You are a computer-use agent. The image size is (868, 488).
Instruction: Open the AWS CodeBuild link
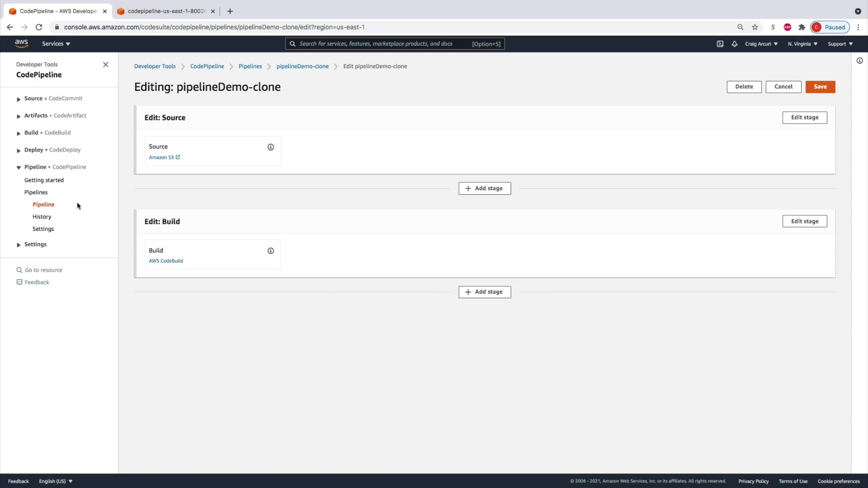(x=166, y=261)
